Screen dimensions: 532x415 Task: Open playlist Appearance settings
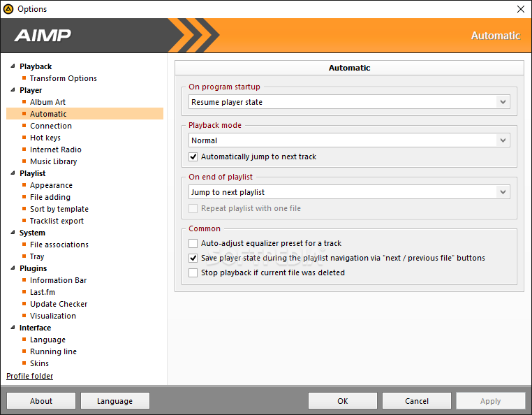[x=51, y=185]
